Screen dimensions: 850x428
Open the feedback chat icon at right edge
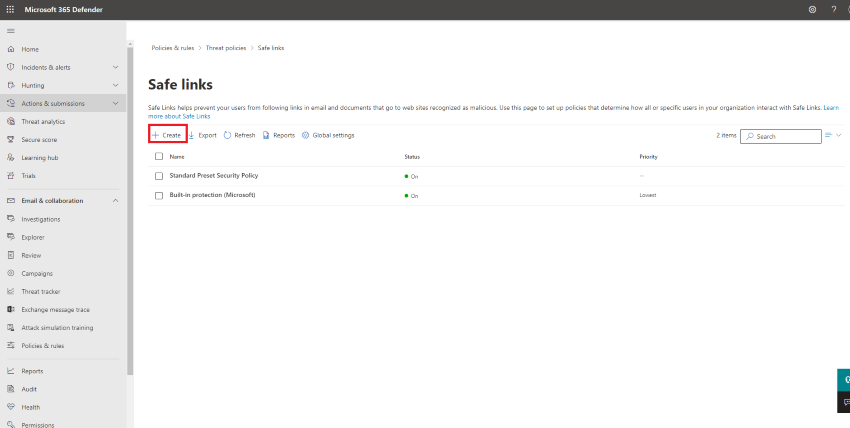tap(846, 402)
